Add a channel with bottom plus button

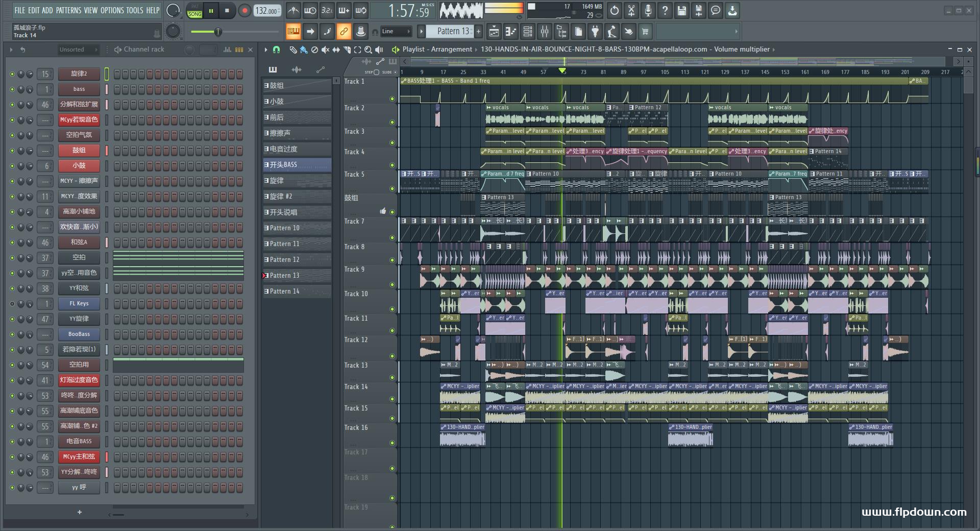click(x=79, y=512)
